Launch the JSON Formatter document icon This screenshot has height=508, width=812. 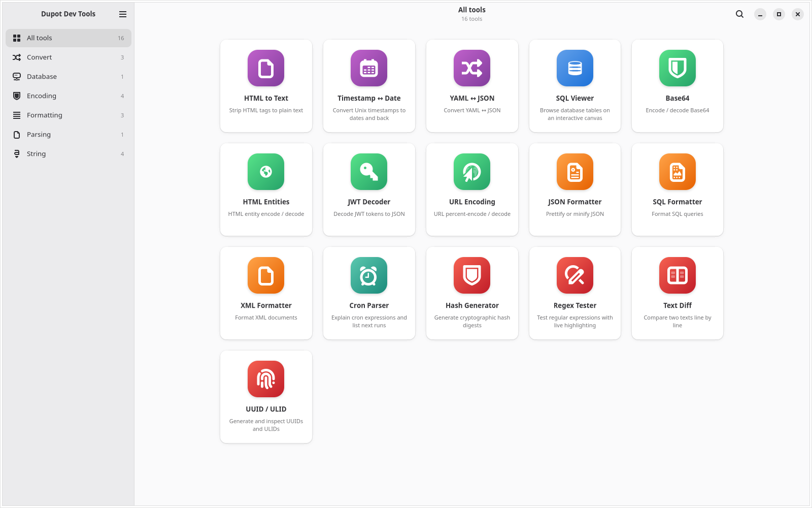click(575, 172)
